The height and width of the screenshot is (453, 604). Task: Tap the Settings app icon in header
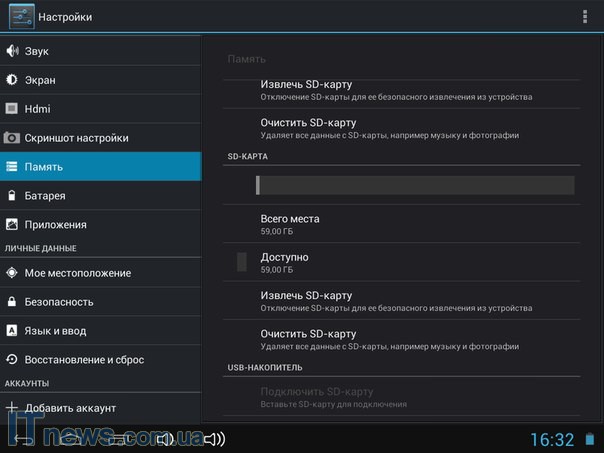click(21, 17)
